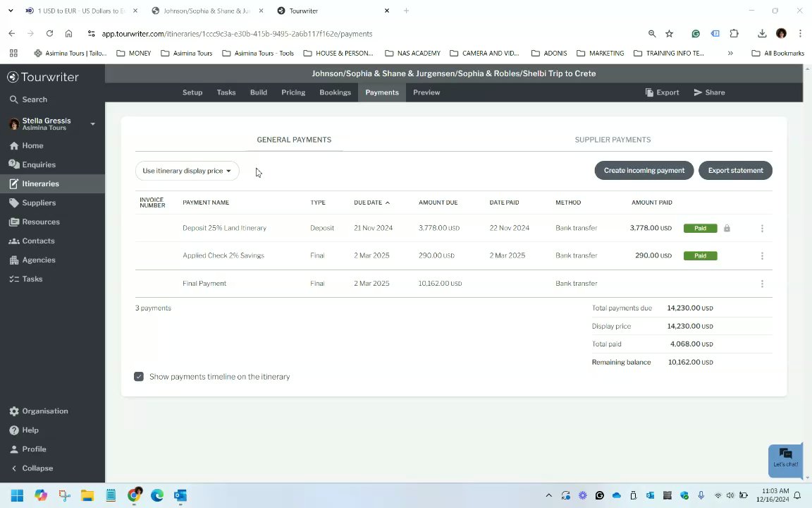Screen dimensions: 812x508
Task: Open Resources section
Action: (34, 222)
